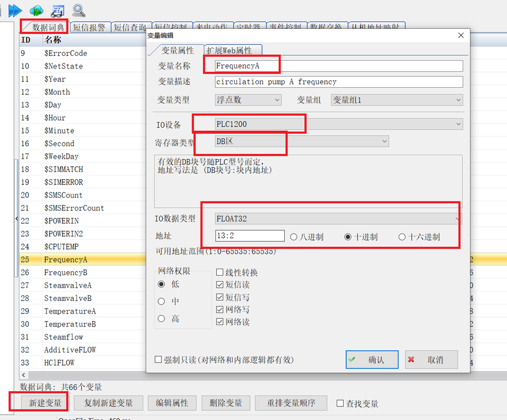The height and width of the screenshot is (420, 507).
Task: Select the TemperatureA row in variable list
Action: [70, 311]
